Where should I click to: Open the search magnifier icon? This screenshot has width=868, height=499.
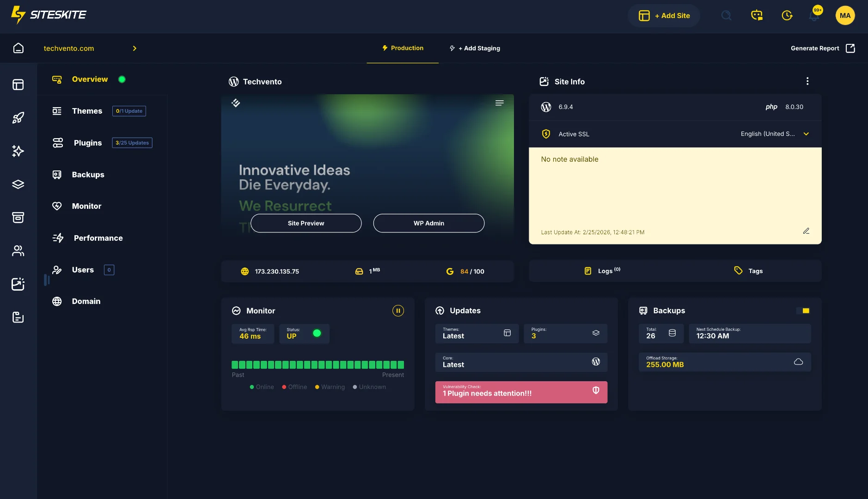point(726,15)
